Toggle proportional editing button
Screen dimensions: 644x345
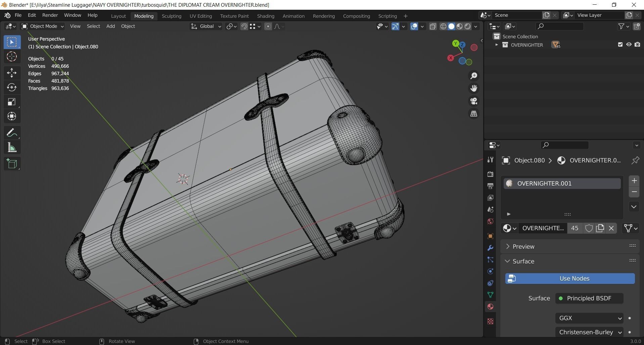268,26
